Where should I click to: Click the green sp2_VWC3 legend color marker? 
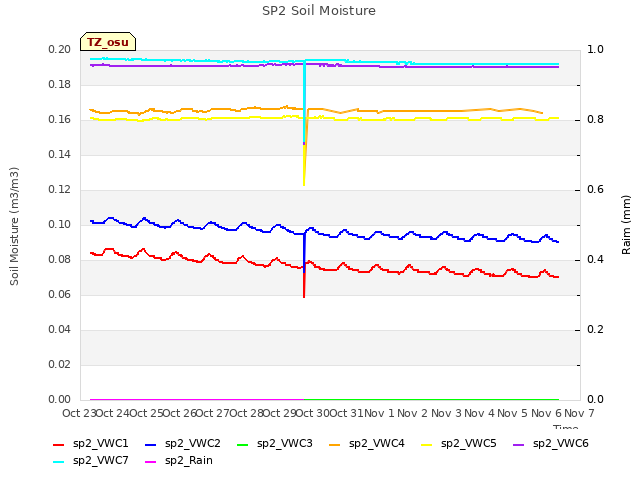click(243, 445)
